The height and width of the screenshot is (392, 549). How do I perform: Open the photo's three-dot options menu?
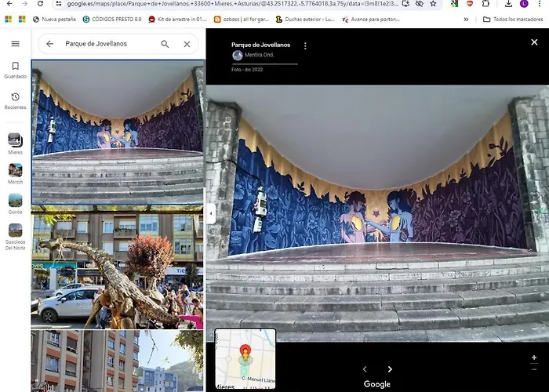coord(305,46)
